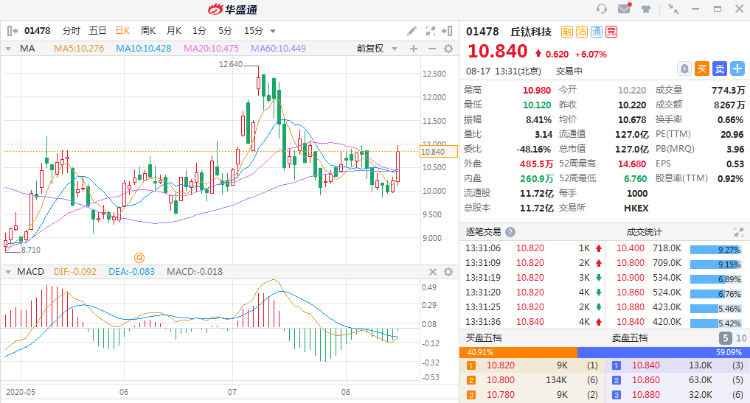The width and height of the screenshot is (750, 403).
Task: Open the skin theme shirt icon
Action: [646, 9]
